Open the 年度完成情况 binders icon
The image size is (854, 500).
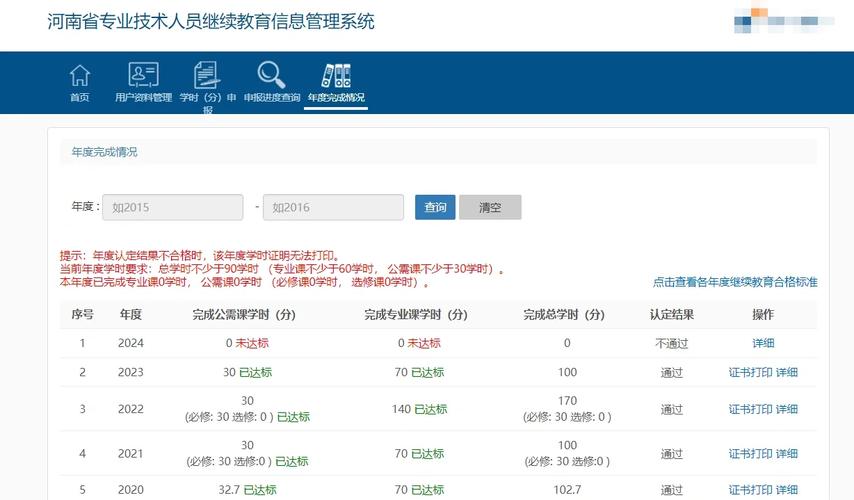[336, 75]
